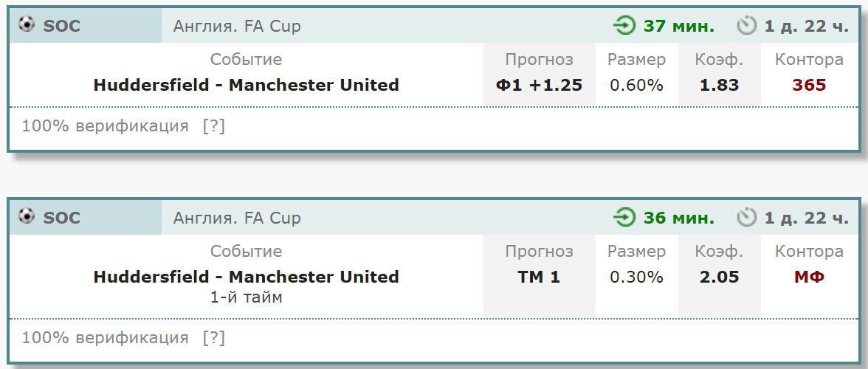This screenshot has width=868, height=369.
Task: Click the 0.60% stake size value
Action: [x=636, y=85]
